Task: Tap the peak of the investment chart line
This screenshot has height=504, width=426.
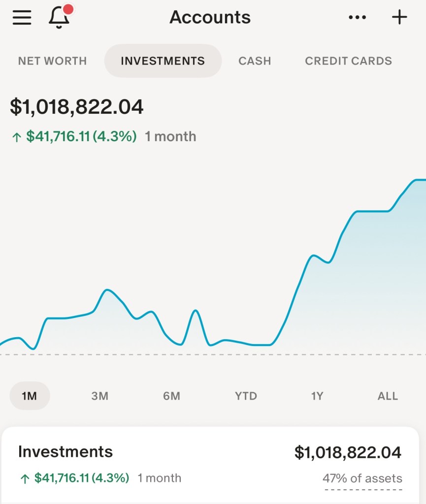Action: point(419,180)
